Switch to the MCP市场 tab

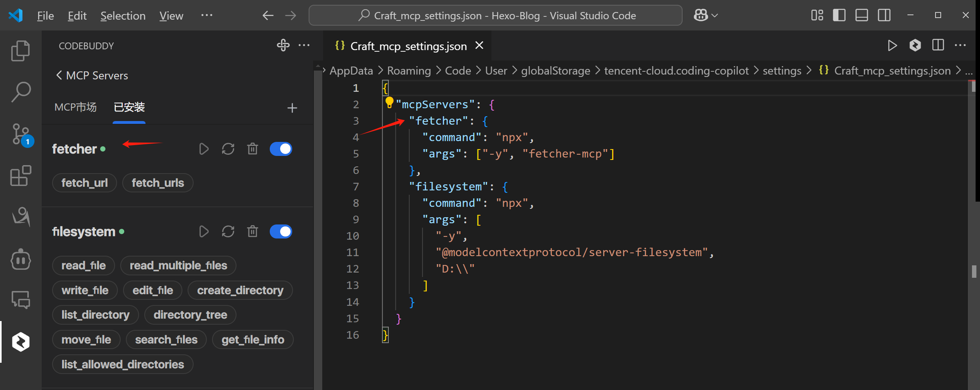[75, 107]
